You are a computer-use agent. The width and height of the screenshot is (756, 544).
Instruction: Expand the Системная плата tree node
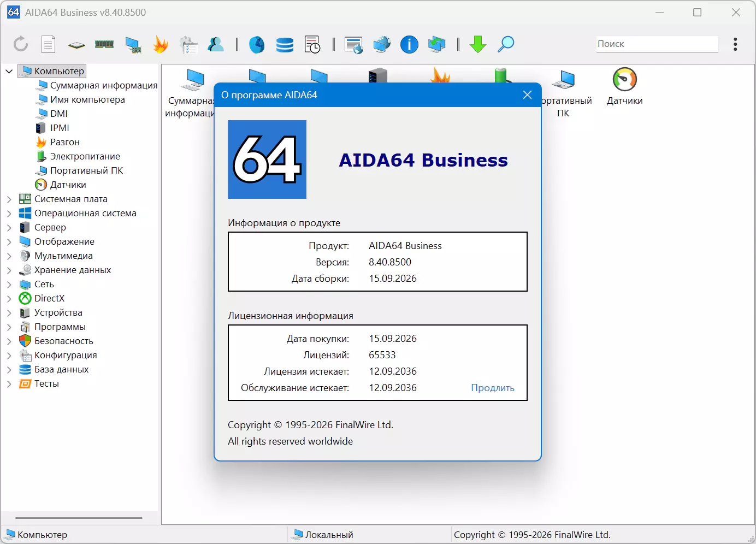coord(9,199)
